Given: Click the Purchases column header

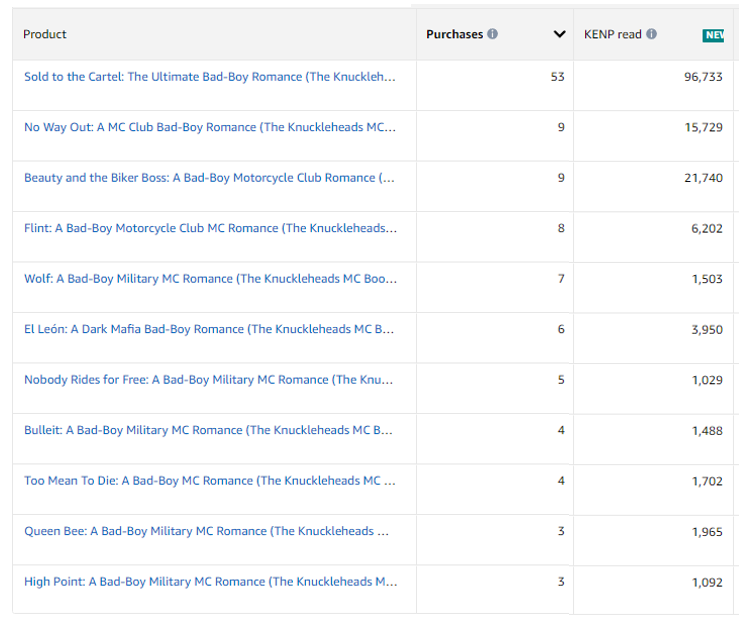Looking at the screenshot, I should (454, 34).
